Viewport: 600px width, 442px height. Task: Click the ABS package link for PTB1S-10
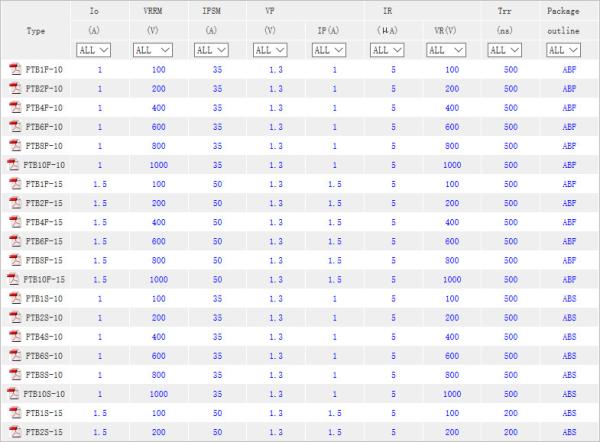569,298
